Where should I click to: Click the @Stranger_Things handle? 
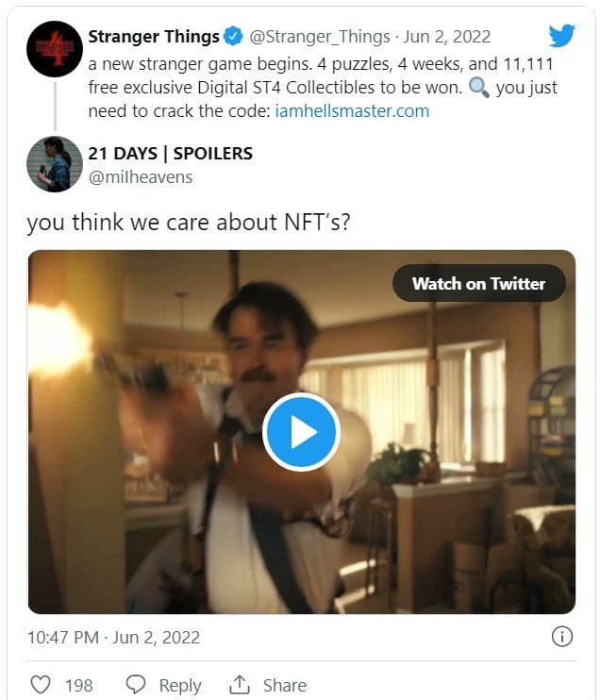click(320, 37)
